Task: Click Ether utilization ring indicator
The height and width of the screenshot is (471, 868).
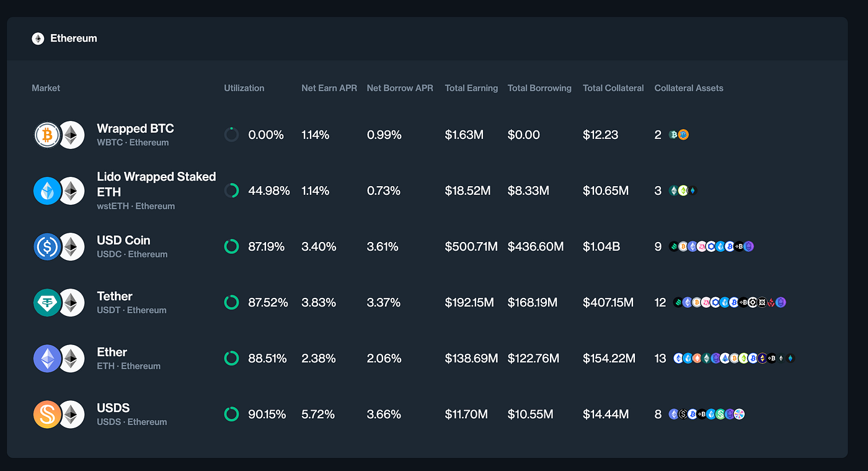Action: 231,358
